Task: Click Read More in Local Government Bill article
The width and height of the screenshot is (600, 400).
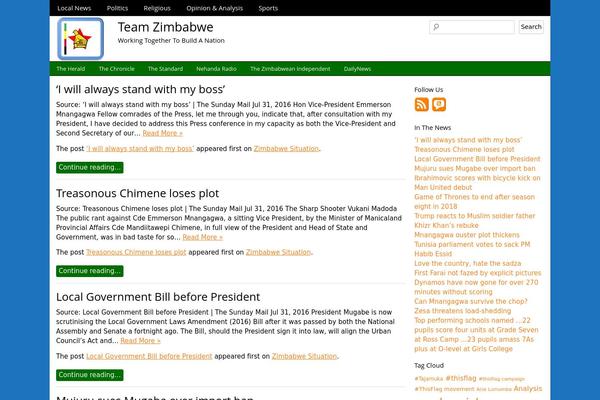Action: point(140,341)
